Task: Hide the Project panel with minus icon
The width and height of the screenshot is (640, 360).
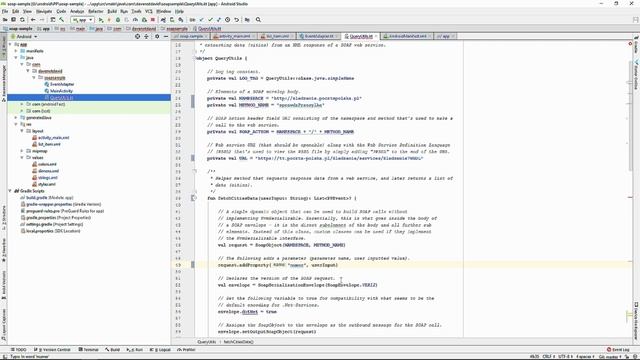Action: coord(166,36)
